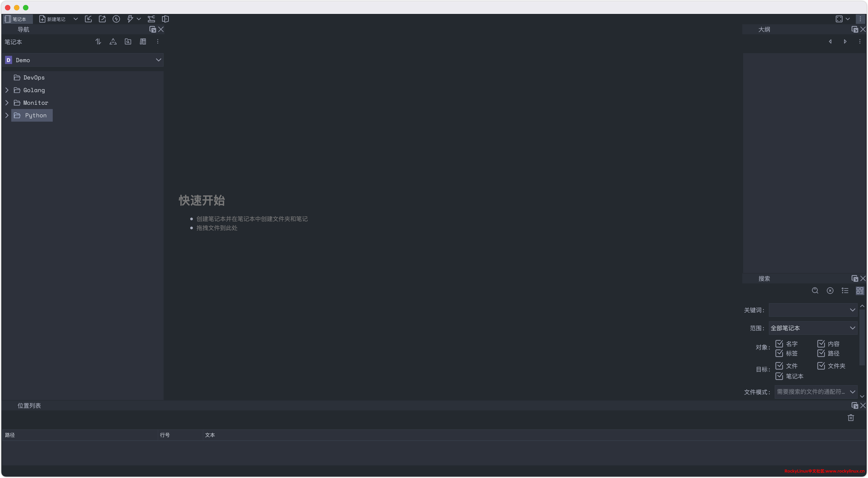The width and height of the screenshot is (868, 478).
Task: Click the export icon in top toolbar
Action: pyautogui.click(x=102, y=19)
